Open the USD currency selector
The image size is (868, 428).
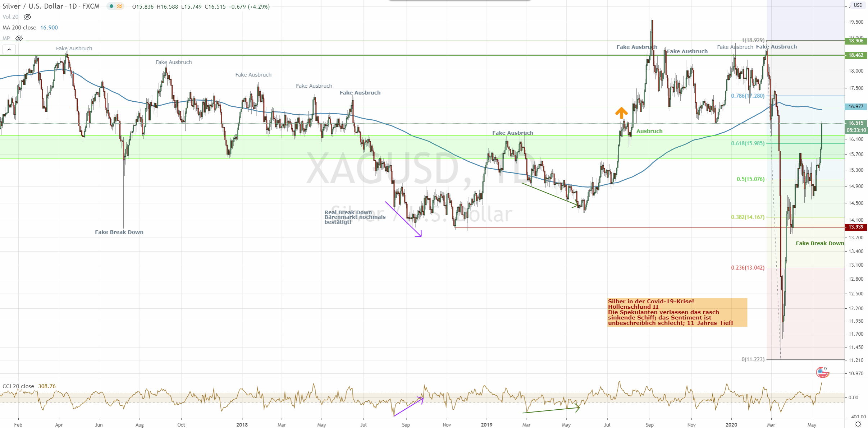pyautogui.click(x=858, y=5)
